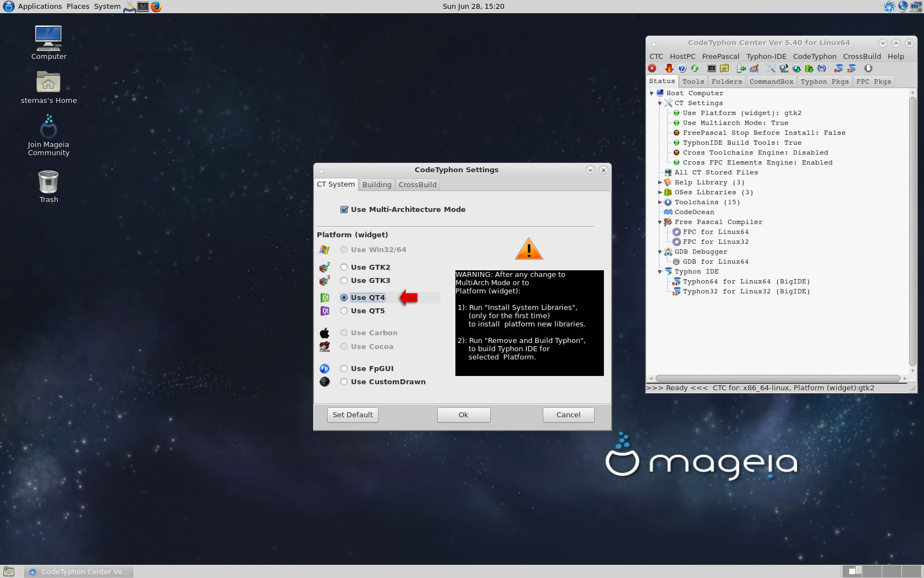
Task: Click the GTK2 cube icon in Settings
Action: pos(324,267)
